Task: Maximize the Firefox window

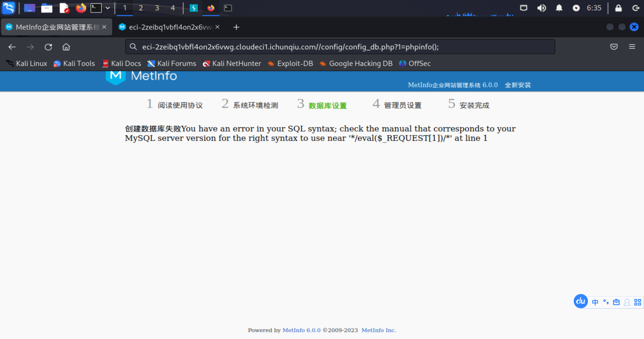Action: point(622,27)
